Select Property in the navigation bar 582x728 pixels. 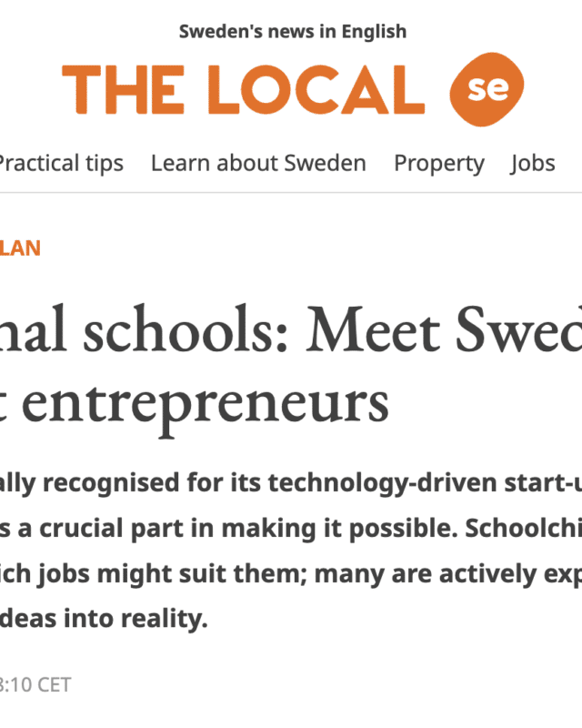[x=438, y=164]
